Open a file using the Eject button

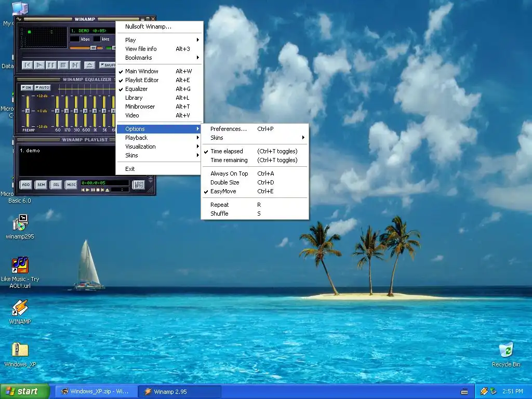(x=89, y=65)
